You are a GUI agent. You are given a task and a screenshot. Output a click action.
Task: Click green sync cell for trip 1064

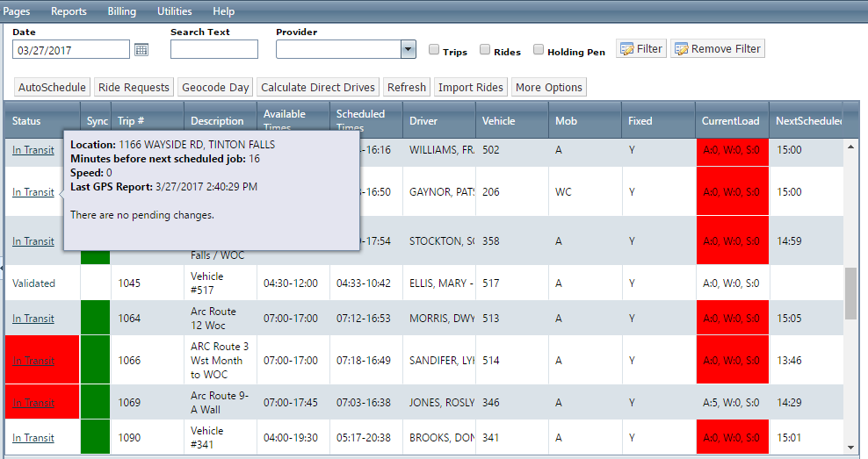click(95, 318)
